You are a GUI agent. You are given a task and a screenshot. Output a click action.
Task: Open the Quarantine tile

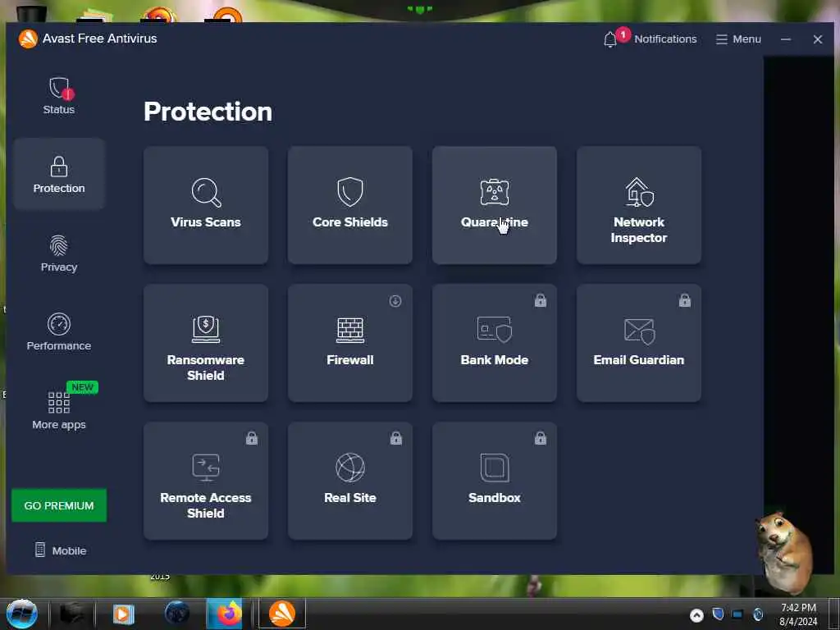tap(495, 205)
